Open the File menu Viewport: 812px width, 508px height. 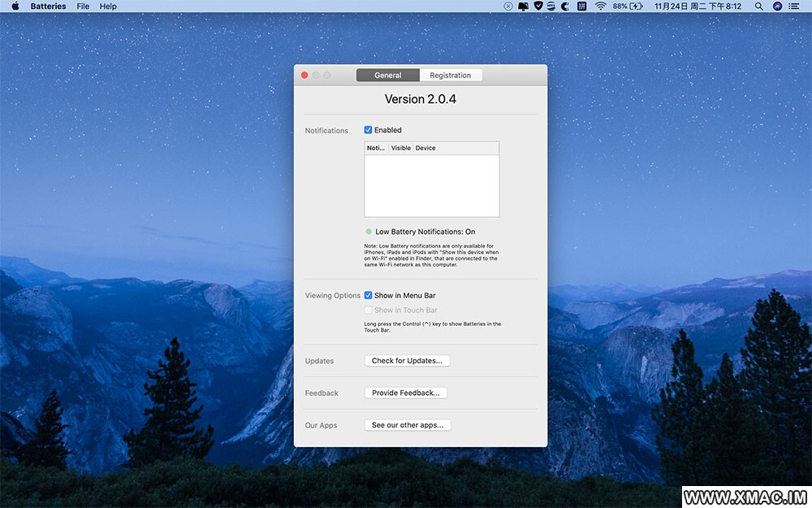click(x=83, y=7)
